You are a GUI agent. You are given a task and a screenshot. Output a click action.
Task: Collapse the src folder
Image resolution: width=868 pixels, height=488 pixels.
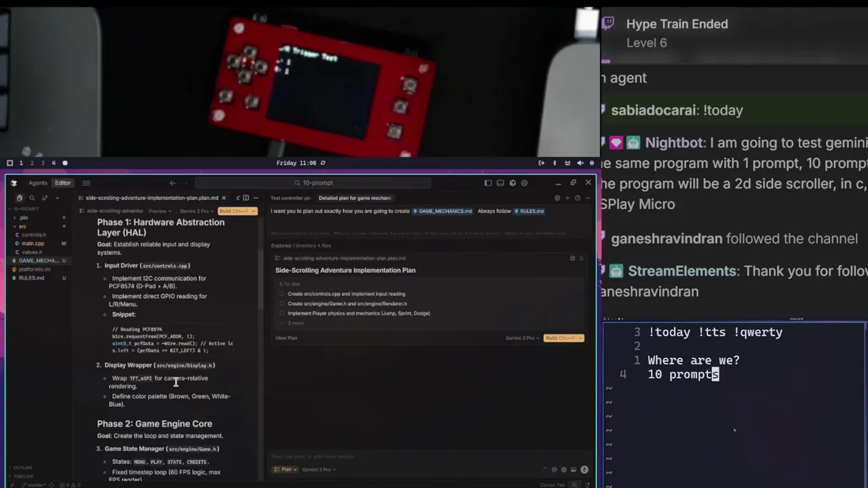[22, 226]
